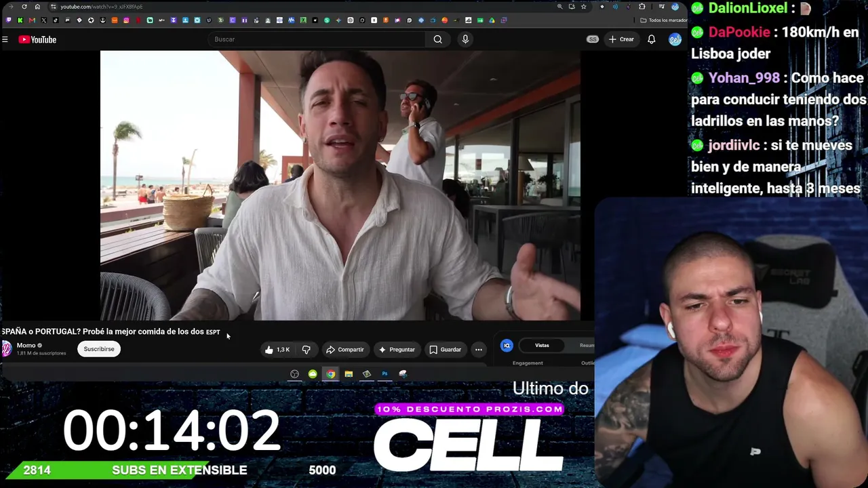
Task: Click the 1,81 M de suscriptores text
Action: tap(41, 354)
